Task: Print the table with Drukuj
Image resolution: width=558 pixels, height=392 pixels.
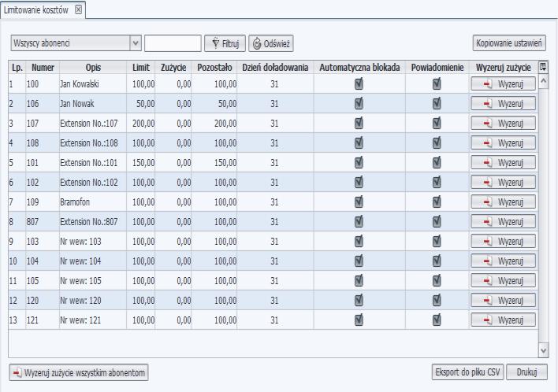Action: click(x=526, y=372)
